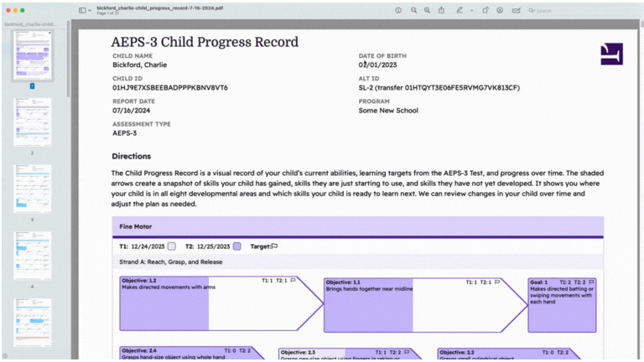644x362 pixels.
Task: Click the Target flag icon in legend
Action: tap(274, 246)
